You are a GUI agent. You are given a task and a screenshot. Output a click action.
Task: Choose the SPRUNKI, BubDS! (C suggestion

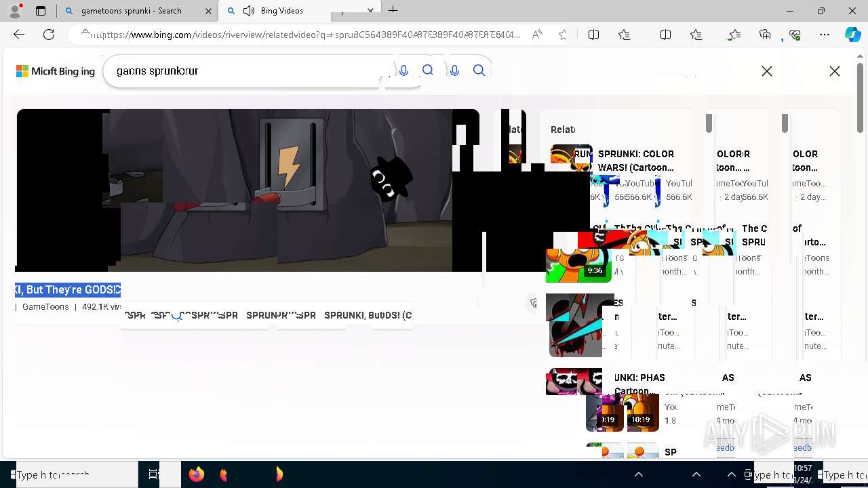click(x=368, y=315)
